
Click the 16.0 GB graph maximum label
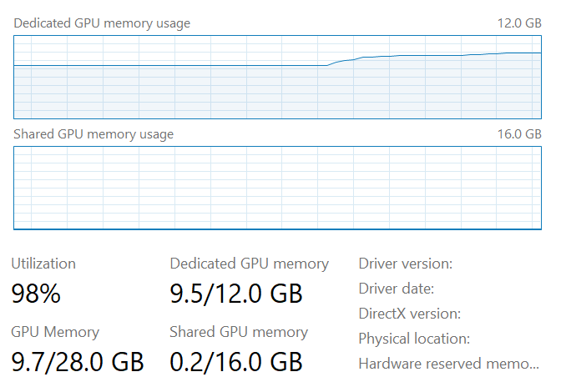click(519, 134)
